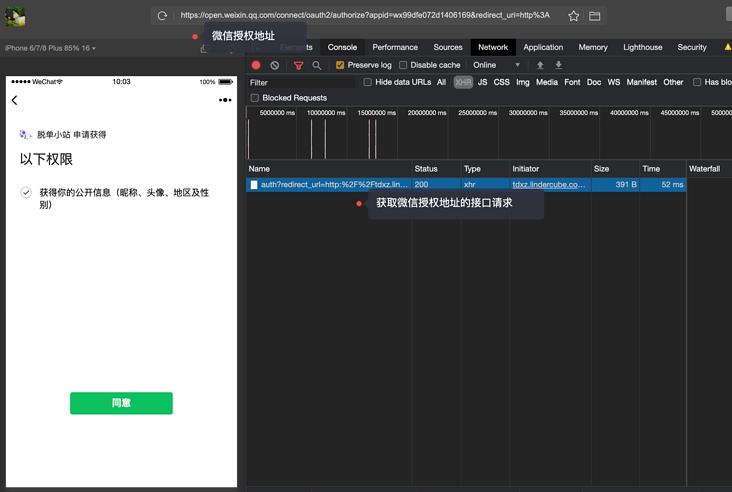Viewport: 732px width, 492px height.
Task: Click the 5000000 ms timeline marker
Action: (x=277, y=113)
